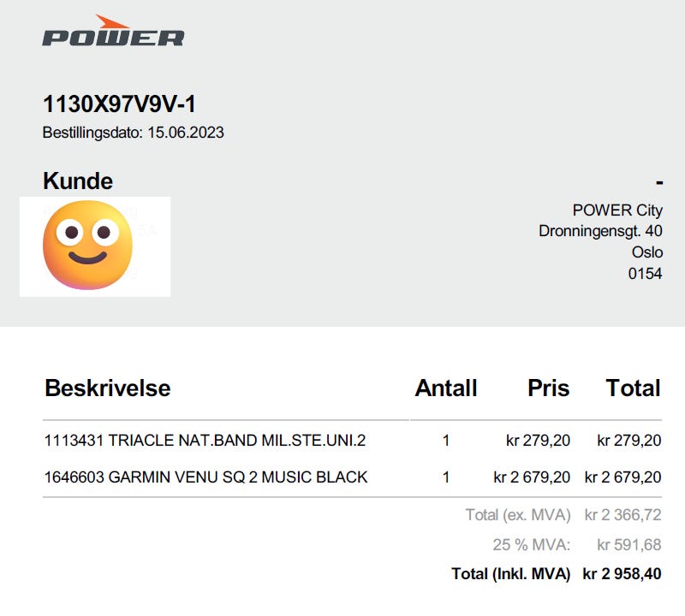
Task: Click Total (ex. MVA) amount kr 2 366,72
Action: pyautogui.click(x=622, y=515)
